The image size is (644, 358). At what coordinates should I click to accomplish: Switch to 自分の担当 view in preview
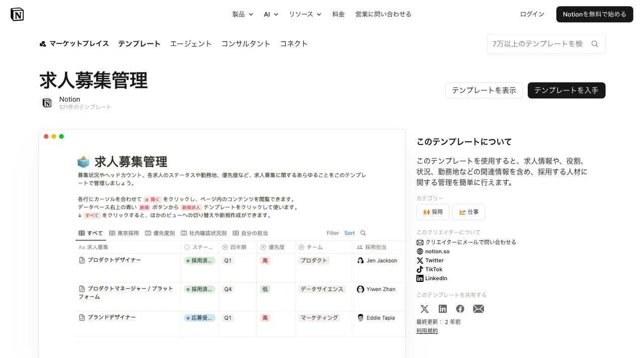[250, 233]
